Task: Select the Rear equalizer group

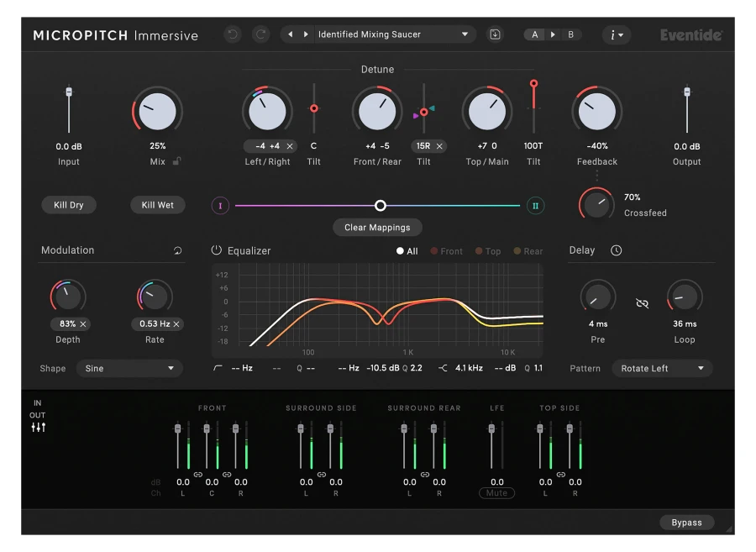Action: click(528, 251)
